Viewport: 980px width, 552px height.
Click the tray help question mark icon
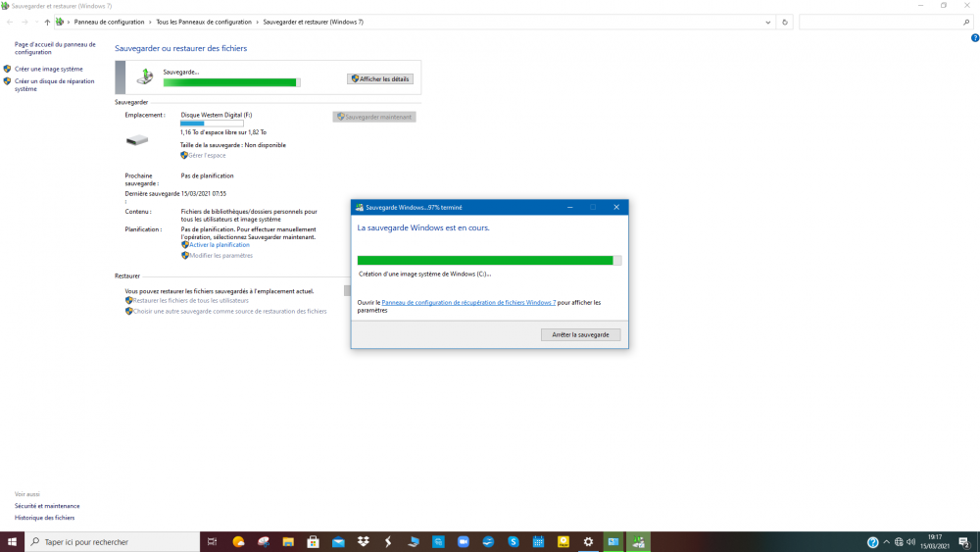point(872,542)
